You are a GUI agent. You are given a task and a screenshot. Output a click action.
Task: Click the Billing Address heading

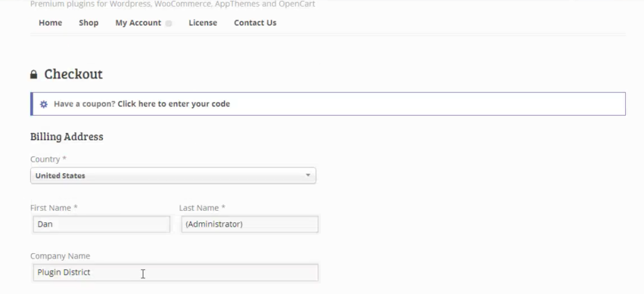click(x=67, y=137)
